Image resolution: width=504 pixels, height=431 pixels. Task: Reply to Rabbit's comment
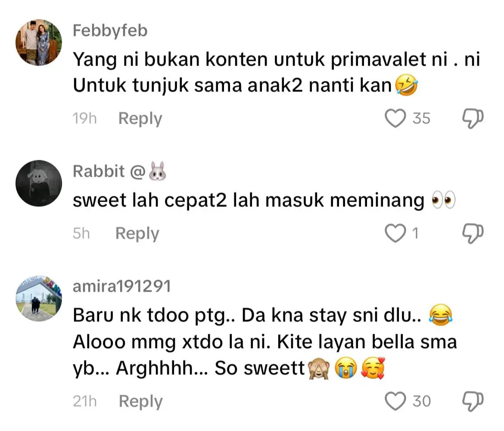point(137,233)
